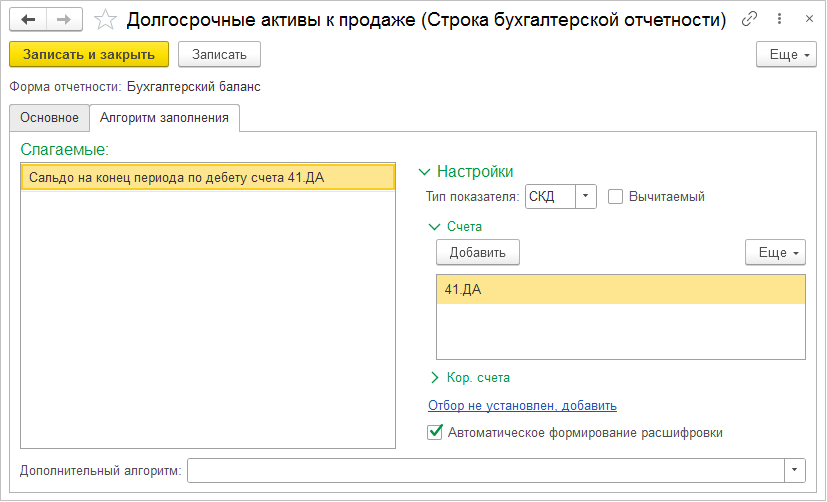Enable the Вычитаемый checkbox
The height and width of the screenshot is (502, 827).
pos(616,197)
